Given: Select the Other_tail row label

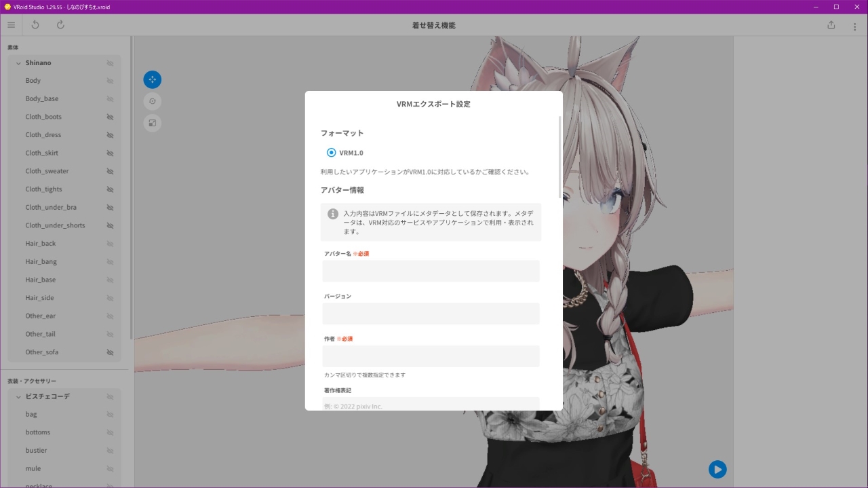Looking at the screenshot, I should coord(41,334).
